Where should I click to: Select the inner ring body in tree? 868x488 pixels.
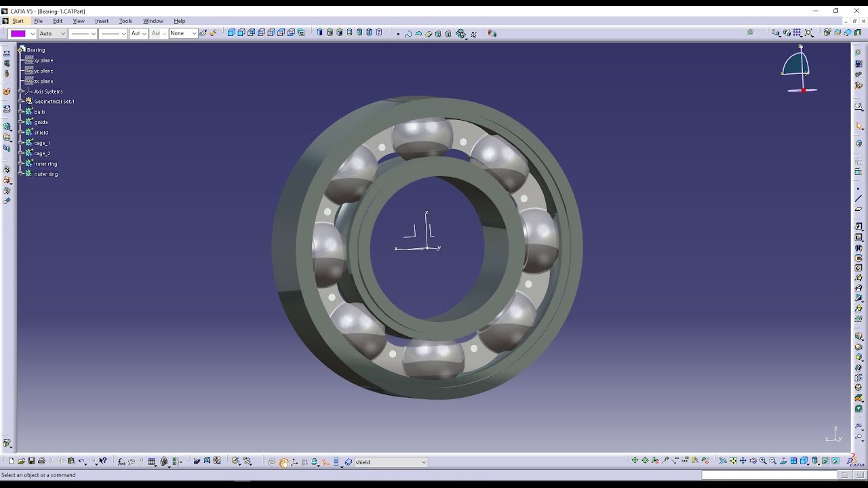45,164
